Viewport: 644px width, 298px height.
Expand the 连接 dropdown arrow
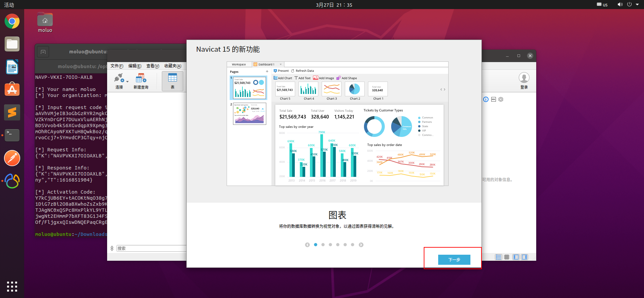tap(128, 82)
